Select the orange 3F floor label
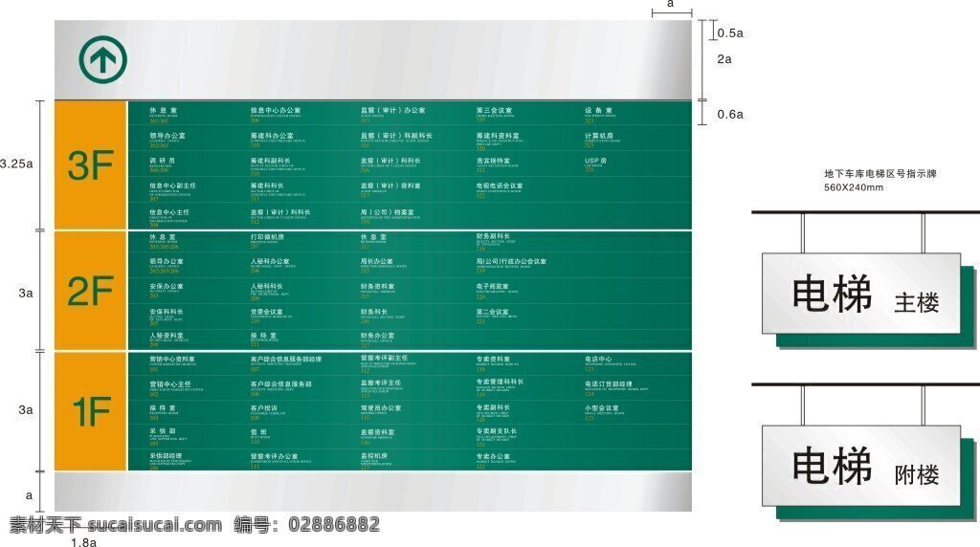This screenshot has height=547, width=980. pos(91,165)
